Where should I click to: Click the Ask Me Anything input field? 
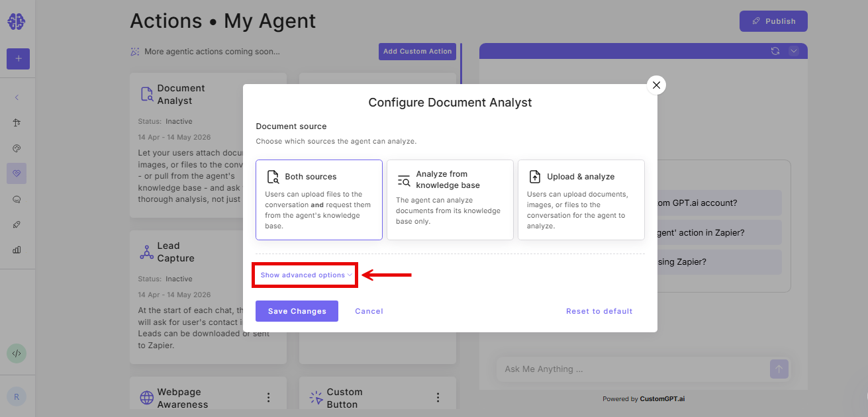click(x=632, y=369)
